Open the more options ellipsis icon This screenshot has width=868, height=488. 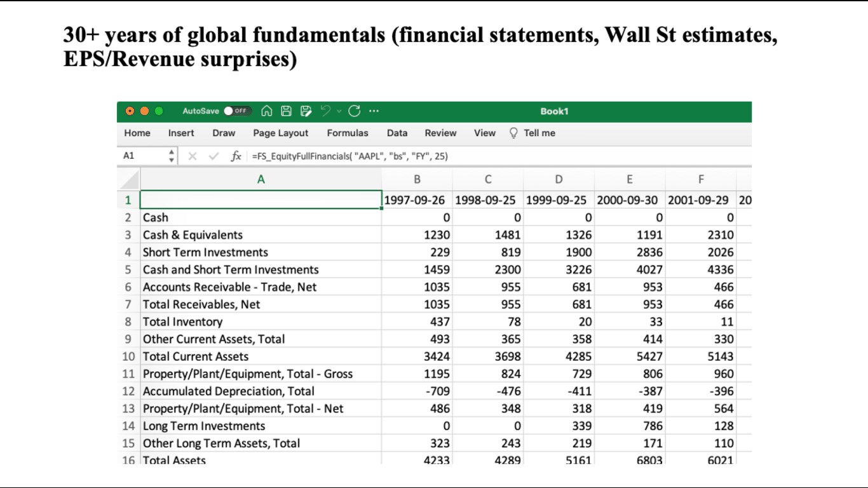click(374, 111)
